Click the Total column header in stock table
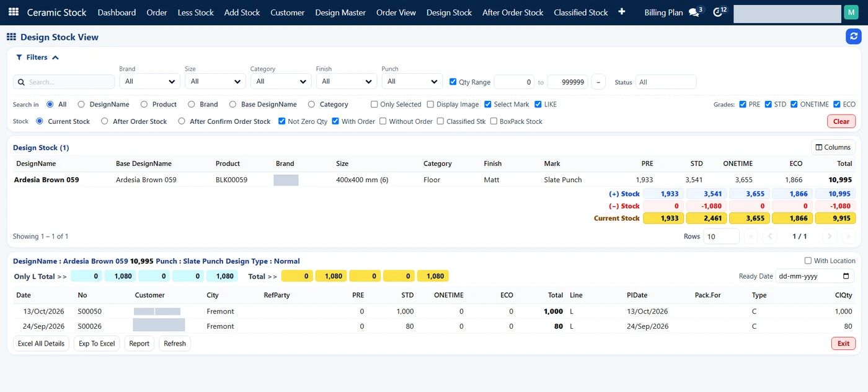This screenshot has height=392, width=868. [x=844, y=163]
